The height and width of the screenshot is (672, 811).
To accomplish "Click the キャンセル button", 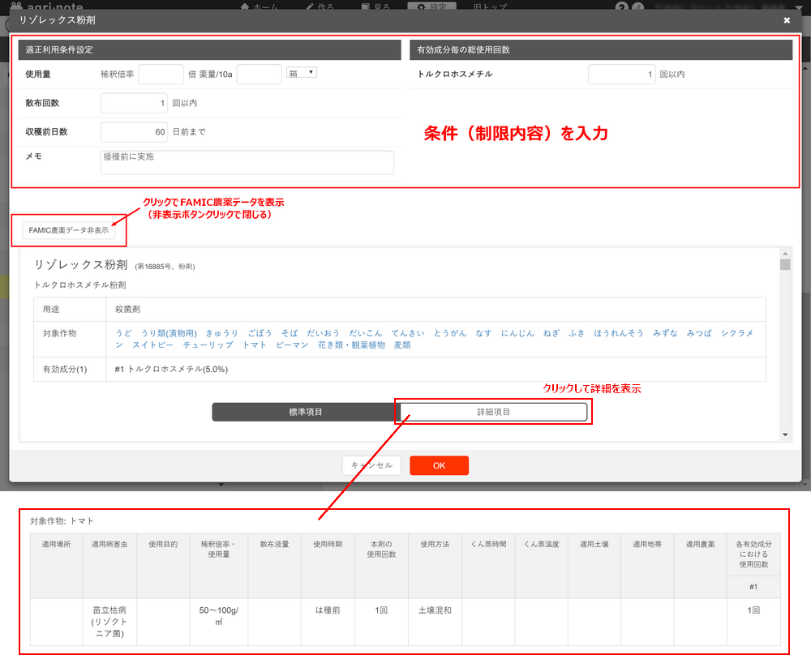I will 371,465.
